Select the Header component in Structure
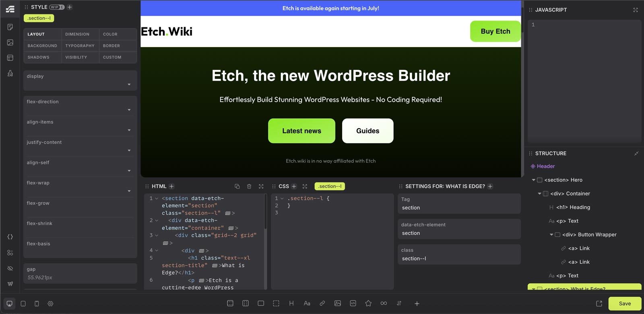The height and width of the screenshot is (314, 644). tap(543, 166)
